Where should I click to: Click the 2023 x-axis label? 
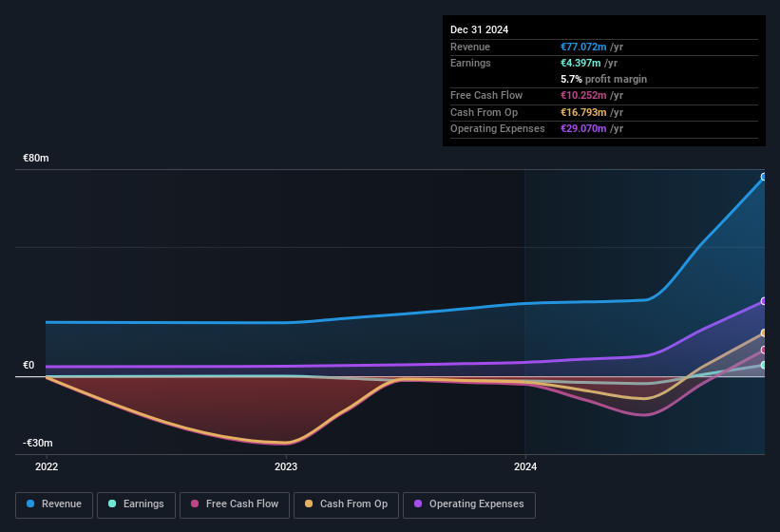click(286, 466)
